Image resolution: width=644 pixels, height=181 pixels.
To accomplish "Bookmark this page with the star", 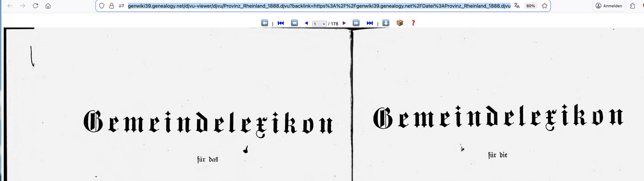I will pos(545,6).
